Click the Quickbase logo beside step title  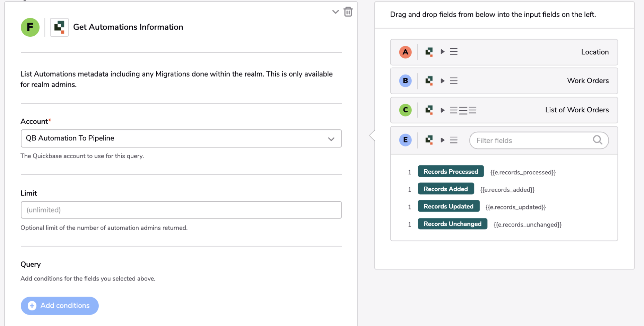(59, 27)
